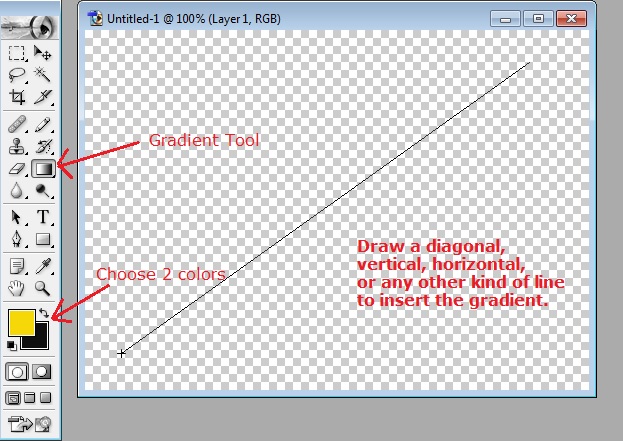Select the Slice tool

pyautogui.click(x=43, y=97)
